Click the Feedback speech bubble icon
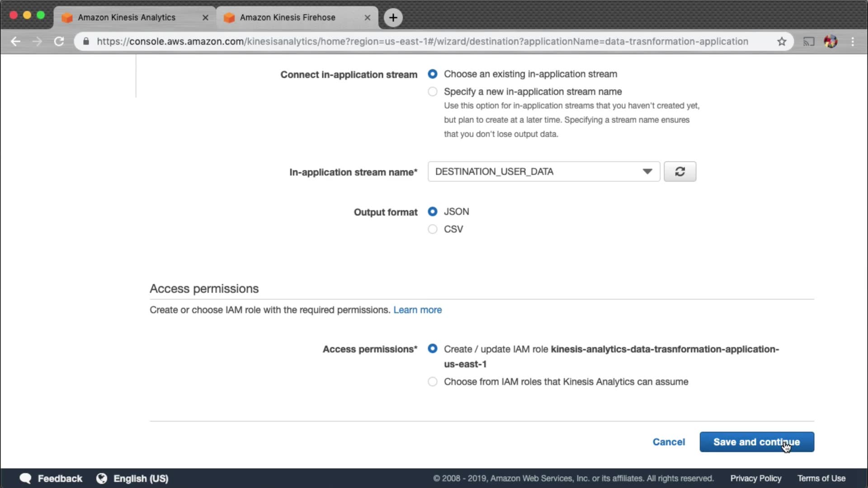Viewport: 868px width, 488px height. pyautogui.click(x=26, y=479)
